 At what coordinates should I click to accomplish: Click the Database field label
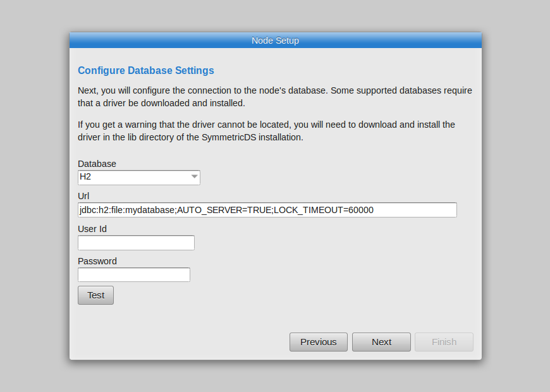coord(97,164)
